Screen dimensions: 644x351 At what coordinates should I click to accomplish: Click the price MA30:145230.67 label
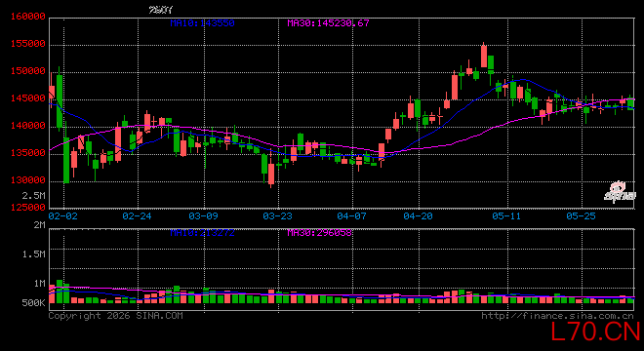click(328, 23)
